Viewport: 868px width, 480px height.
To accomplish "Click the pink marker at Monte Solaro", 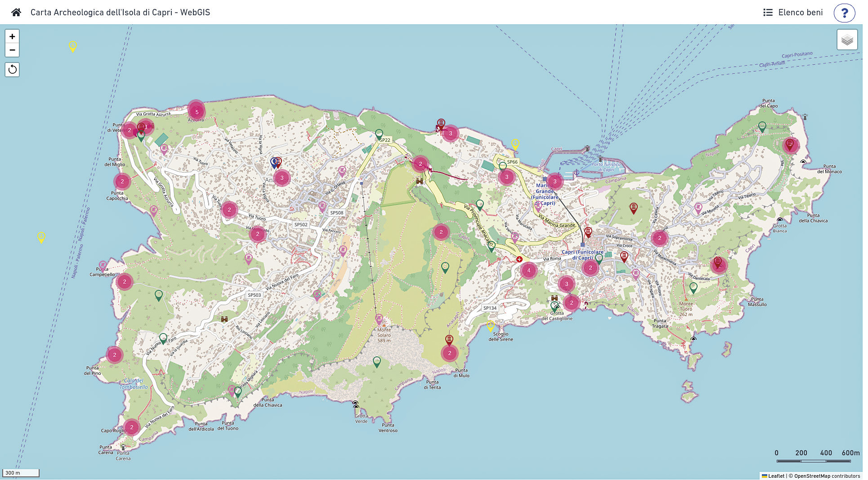I will [x=379, y=319].
